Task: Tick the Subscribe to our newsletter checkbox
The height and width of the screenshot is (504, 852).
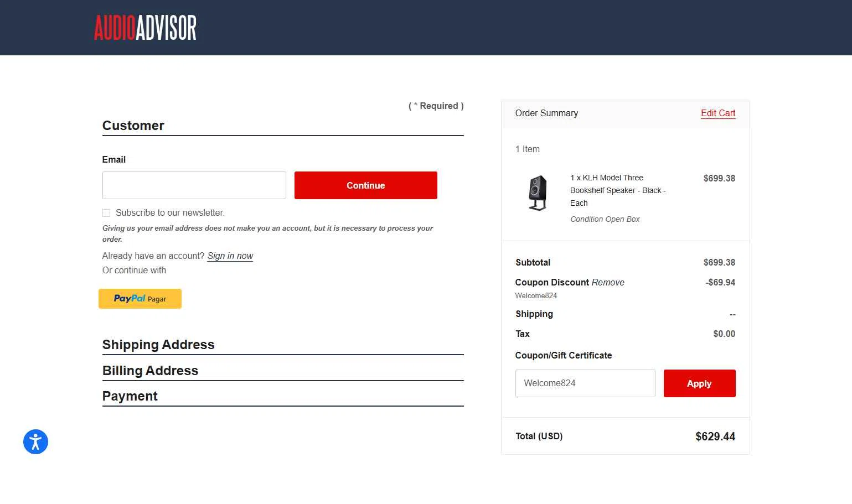Action: [106, 213]
